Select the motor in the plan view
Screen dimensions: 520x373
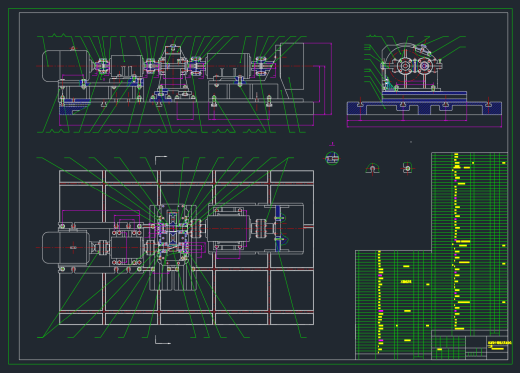[x=66, y=248]
